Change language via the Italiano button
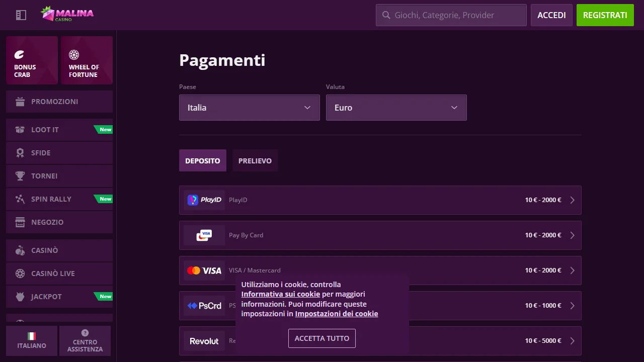644x362 pixels. pos(32,341)
